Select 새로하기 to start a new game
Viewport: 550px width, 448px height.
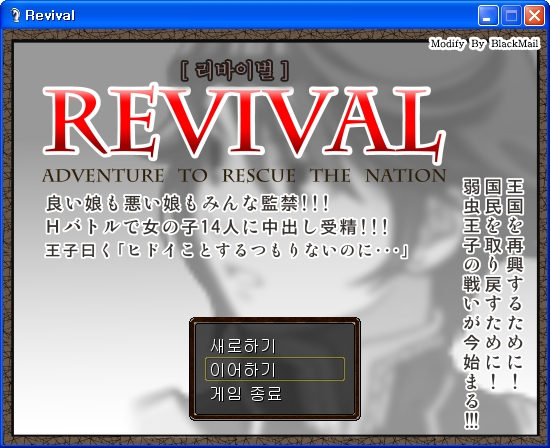click(243, 346)
